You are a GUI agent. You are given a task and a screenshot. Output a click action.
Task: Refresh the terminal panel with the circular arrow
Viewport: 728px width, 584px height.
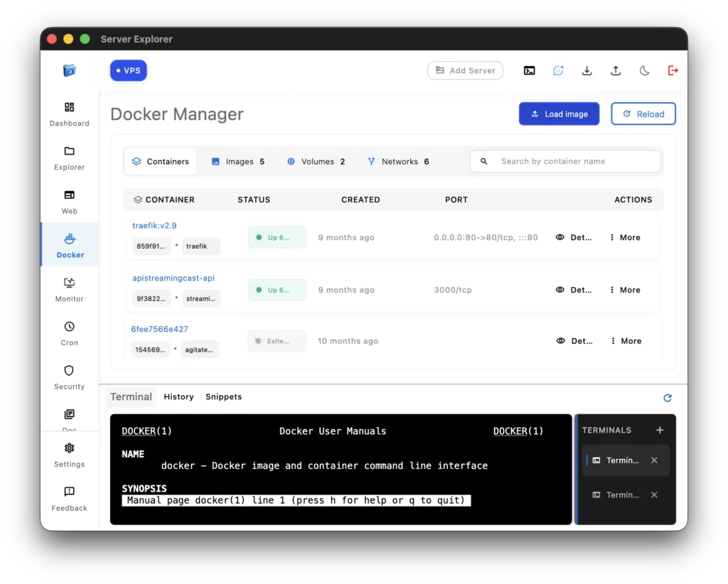[x=667, y=398]
